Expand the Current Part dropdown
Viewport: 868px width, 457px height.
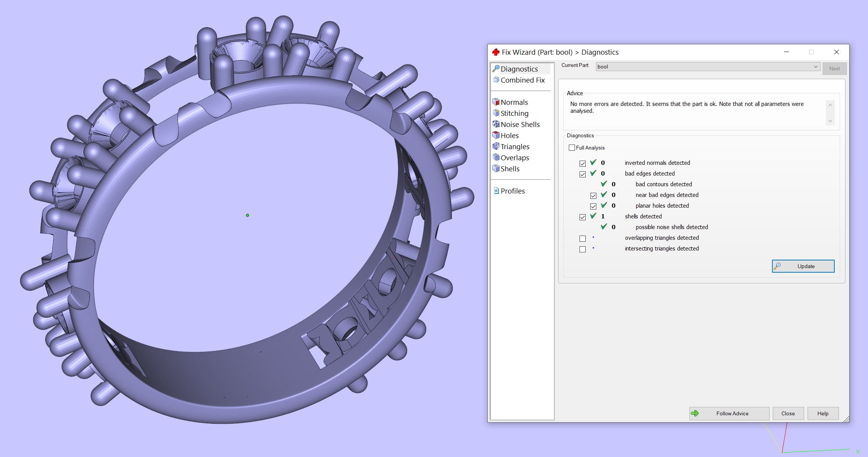(x=815, y=67)
